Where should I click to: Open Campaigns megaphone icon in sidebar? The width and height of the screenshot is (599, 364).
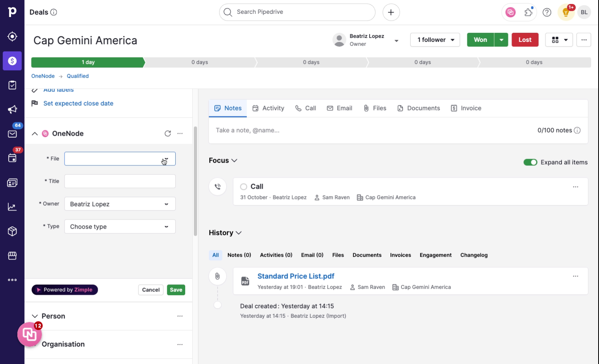(x=12, y=110)
